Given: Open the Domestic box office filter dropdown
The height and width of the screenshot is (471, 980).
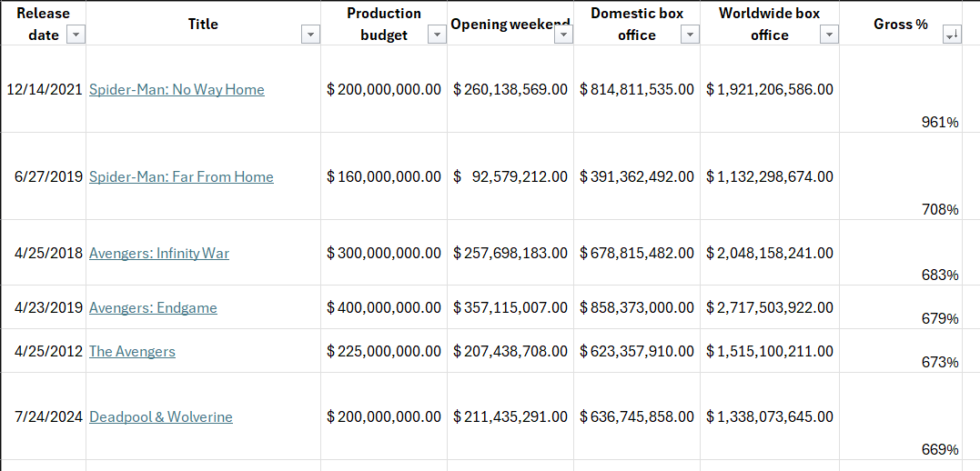Looking at the screenshot, I should 690,35.
